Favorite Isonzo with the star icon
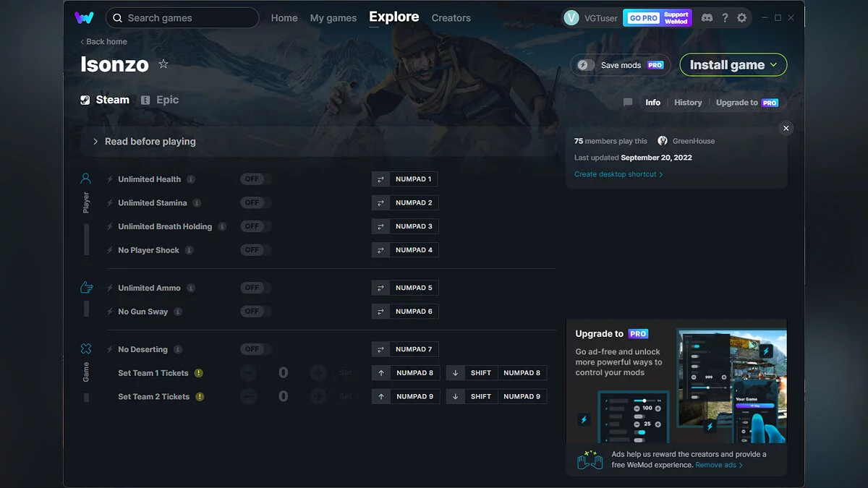868x488 pixels. pos(163,64)
